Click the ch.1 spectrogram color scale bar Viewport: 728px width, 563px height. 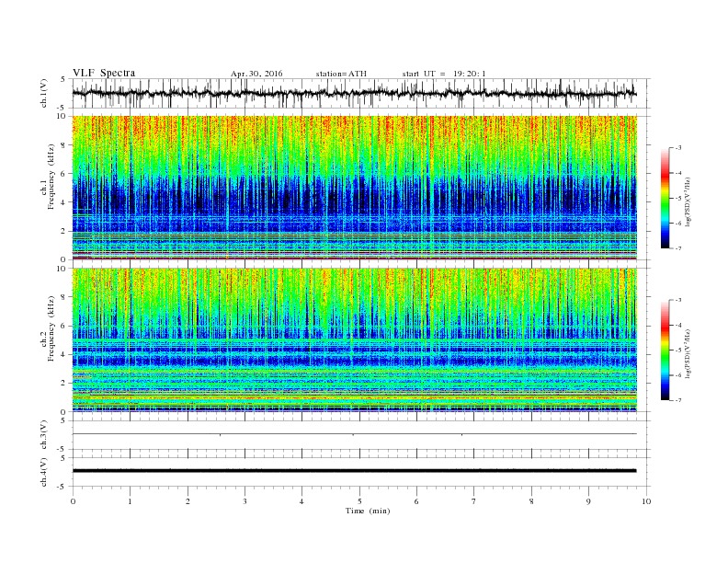[x=665, y=199]
